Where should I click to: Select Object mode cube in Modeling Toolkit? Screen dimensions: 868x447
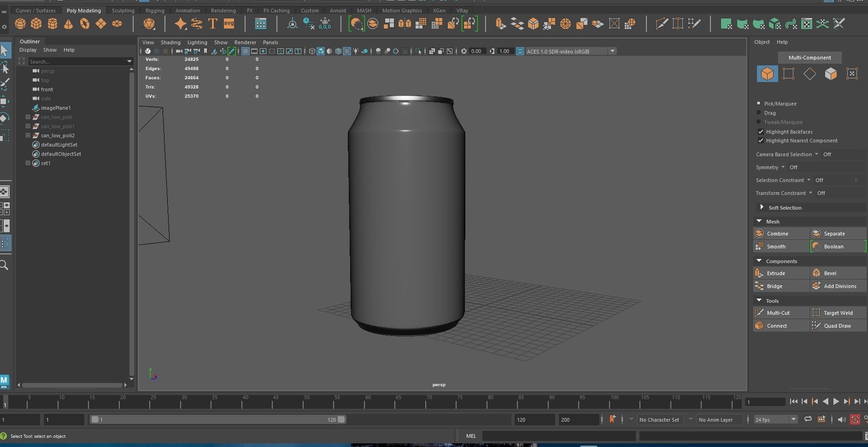[767, 74]
